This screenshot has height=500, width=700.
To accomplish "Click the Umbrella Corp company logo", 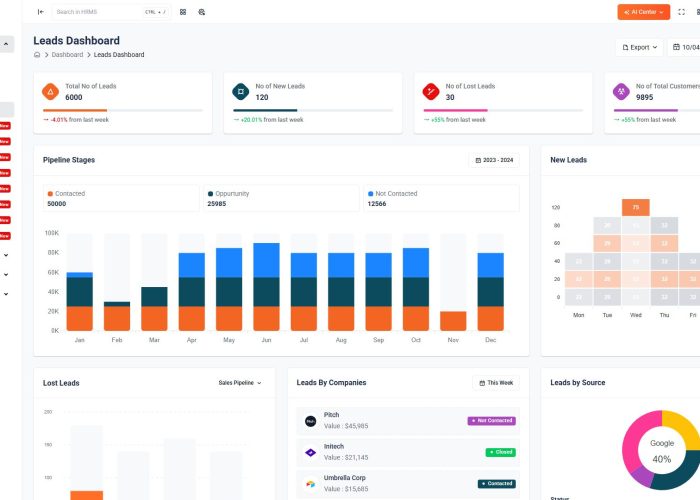I will 310,483.
